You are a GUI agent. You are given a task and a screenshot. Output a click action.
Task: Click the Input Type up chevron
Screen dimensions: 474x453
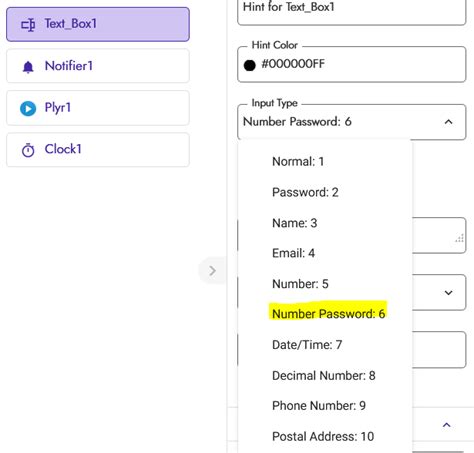(449, 122)
